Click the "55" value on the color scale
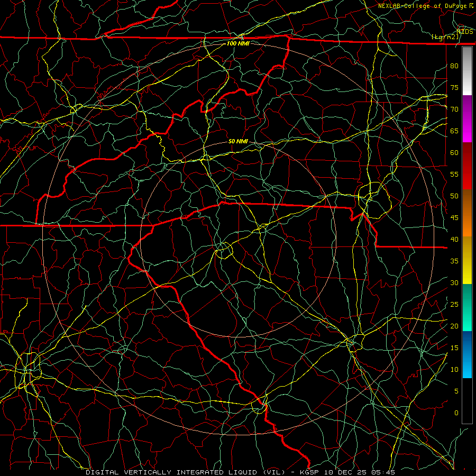The image size is (476, 476). point(454,174)
